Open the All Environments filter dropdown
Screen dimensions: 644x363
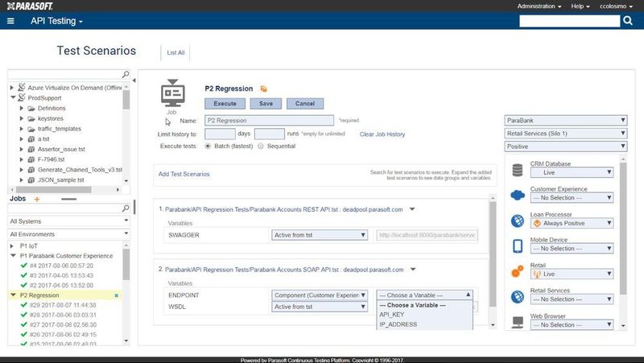tap(69, 234)
